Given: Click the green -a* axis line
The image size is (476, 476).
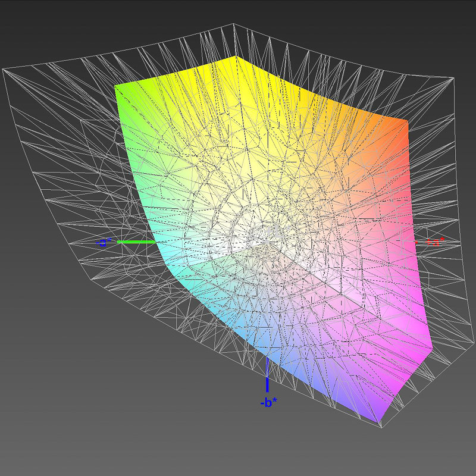Looking at the screenshot, I should (137, 242).
